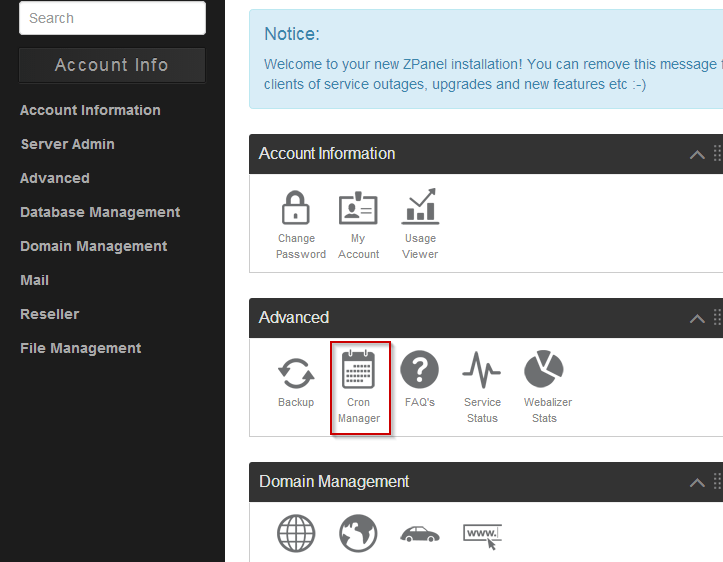Collapse the Advanced panel chevron
The height and width of the screenshot is (562, 723).
[697, 318]
